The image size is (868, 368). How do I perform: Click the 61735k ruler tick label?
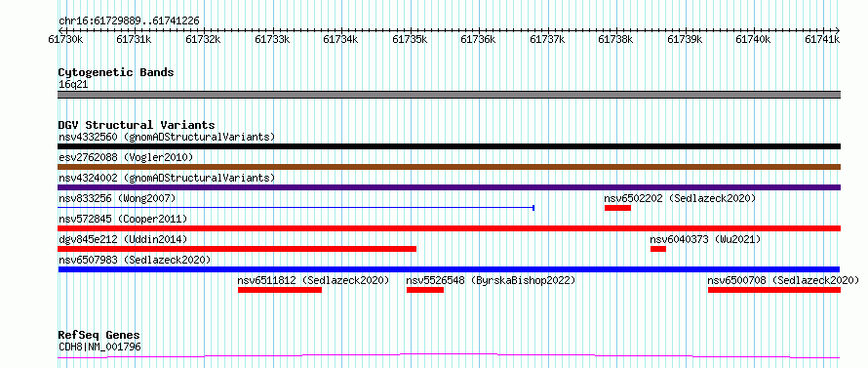pos(410,39)
